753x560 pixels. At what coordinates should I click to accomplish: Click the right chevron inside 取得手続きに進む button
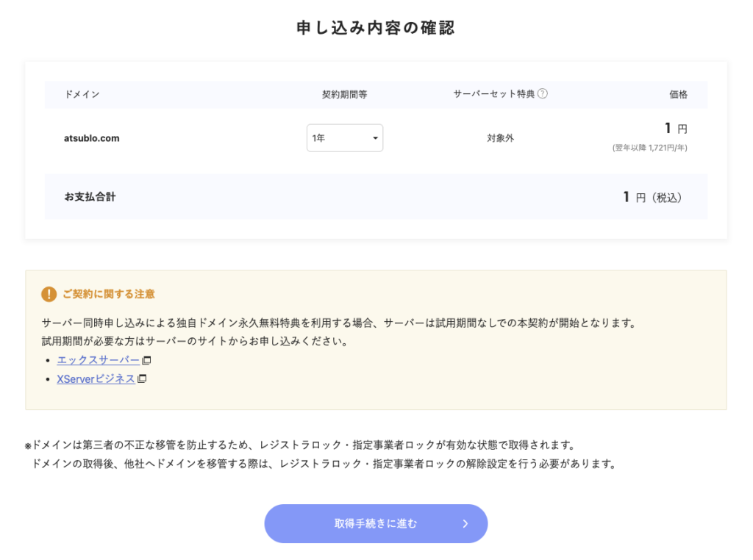point(465,524)
